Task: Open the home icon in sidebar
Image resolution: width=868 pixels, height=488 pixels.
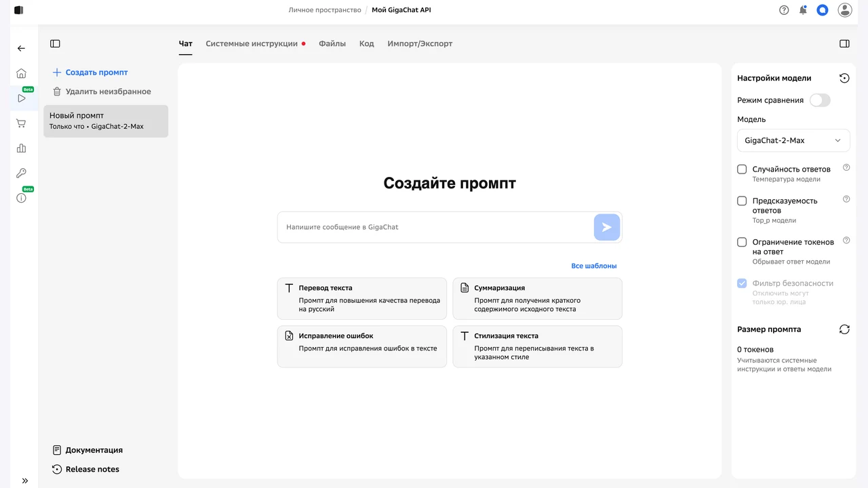Action: click(21, 73)
